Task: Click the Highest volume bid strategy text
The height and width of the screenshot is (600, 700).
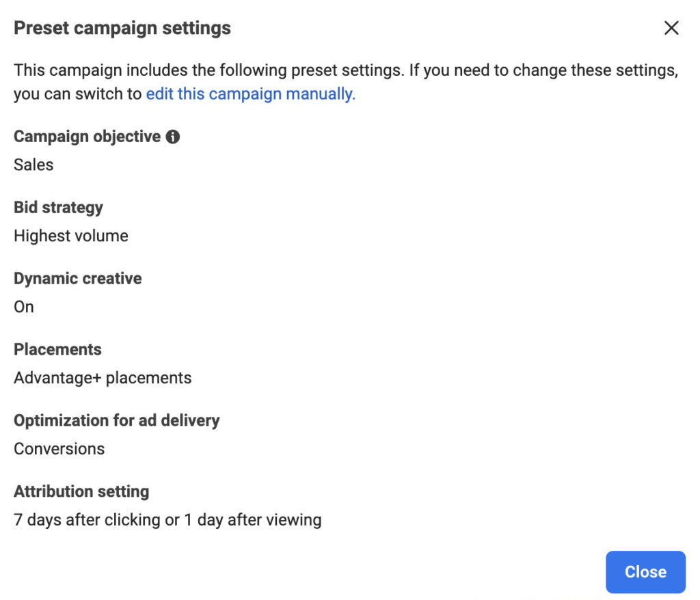Action: point(70,236)
